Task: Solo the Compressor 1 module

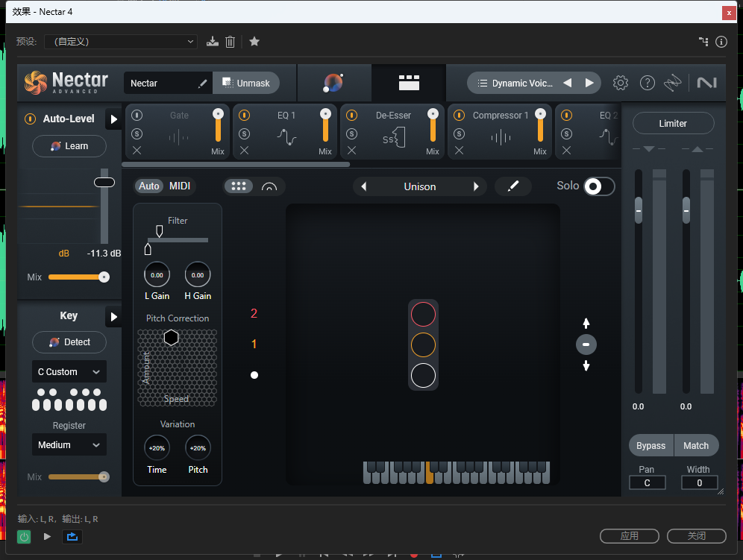Action: click(460, 134)
